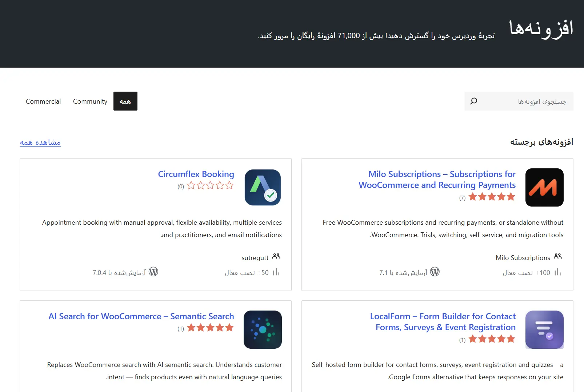
Task: Click the LocalForm description text
Action: [x=437, y=371]
